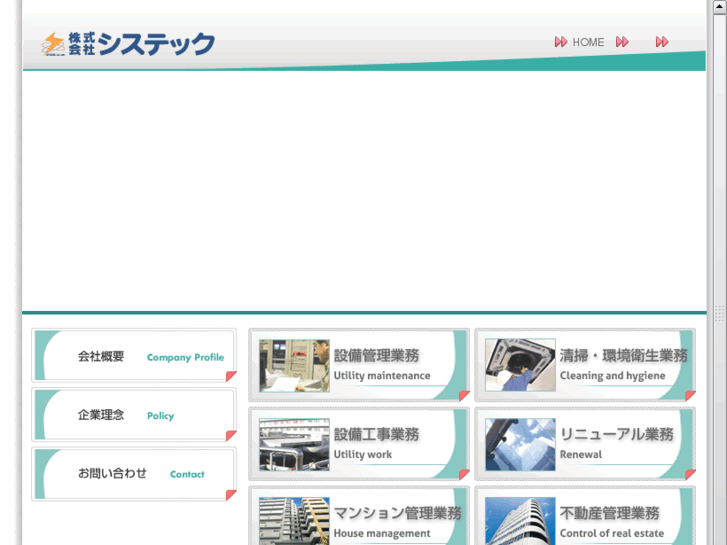Open the Cleaning and hygiene service card
727x545 pixels.
(585, 365)
